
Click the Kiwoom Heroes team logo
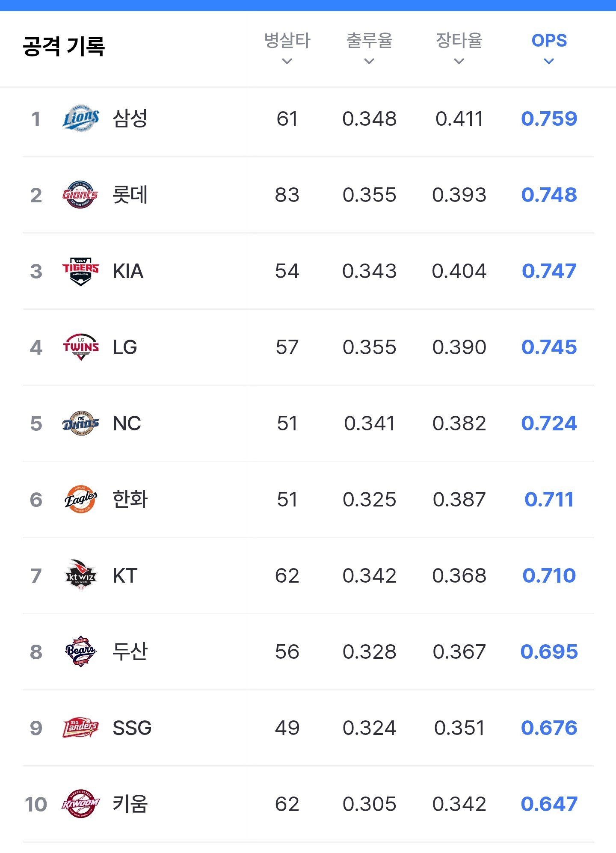80,804
